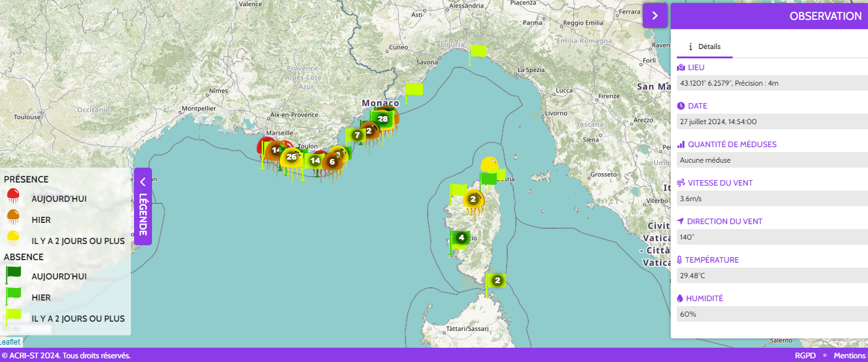Select the wind direction value 140°

point(687,237)
